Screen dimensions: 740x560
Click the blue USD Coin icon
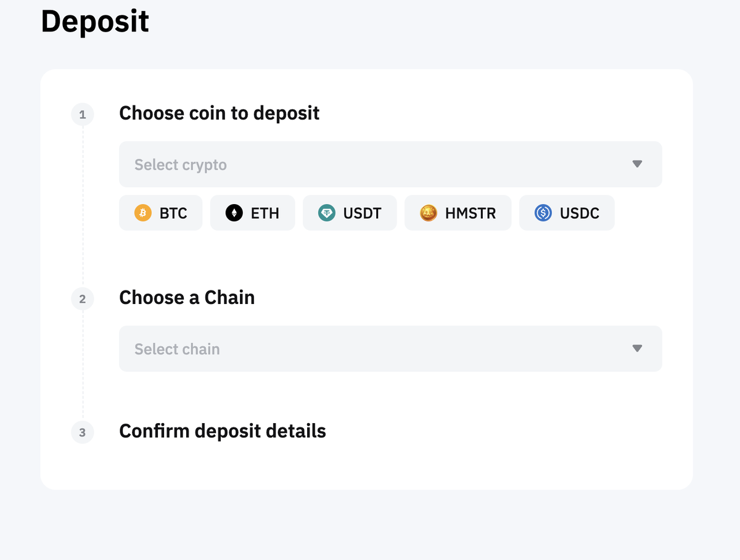coord(543,213)
